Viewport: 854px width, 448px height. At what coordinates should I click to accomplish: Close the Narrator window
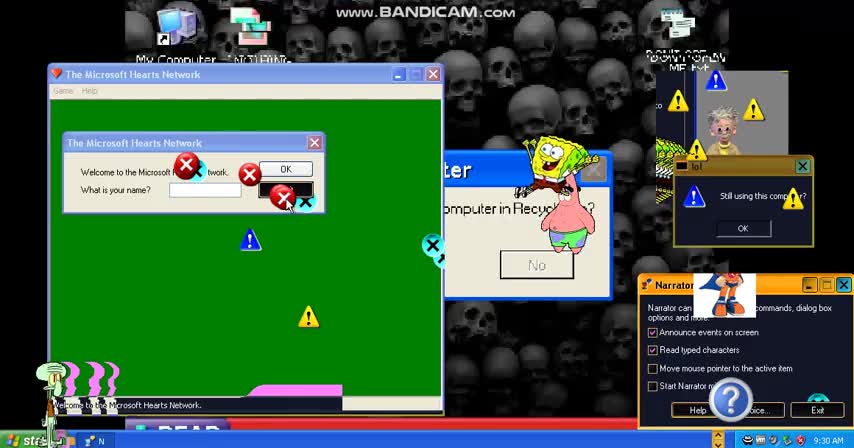[844, 285]
